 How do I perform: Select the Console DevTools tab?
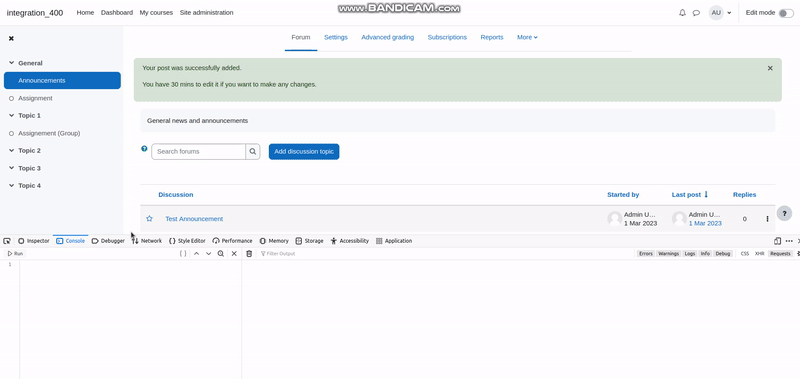click(70, 241)
